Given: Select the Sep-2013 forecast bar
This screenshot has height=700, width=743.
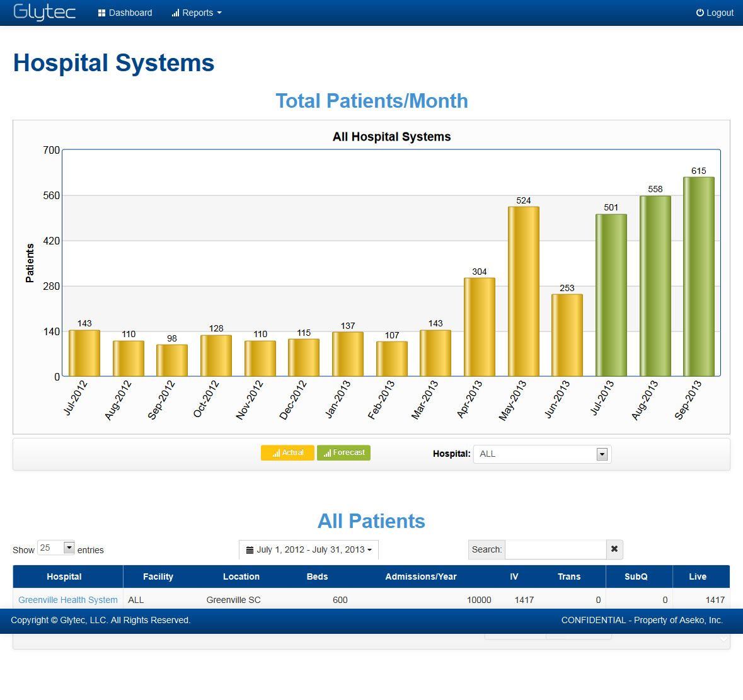Looking at the screenshot, I should (698, 277).
